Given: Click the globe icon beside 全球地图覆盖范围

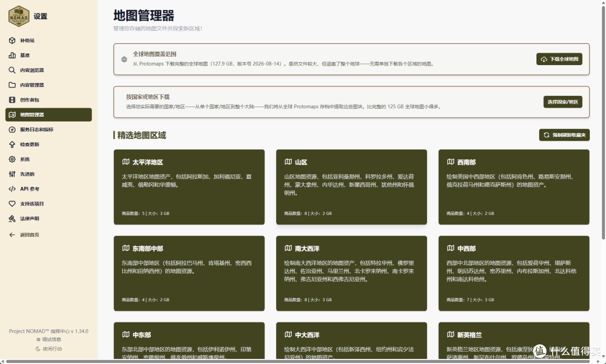Looking at the screenshot, I should pyautogui.click(x=124, y=59).
